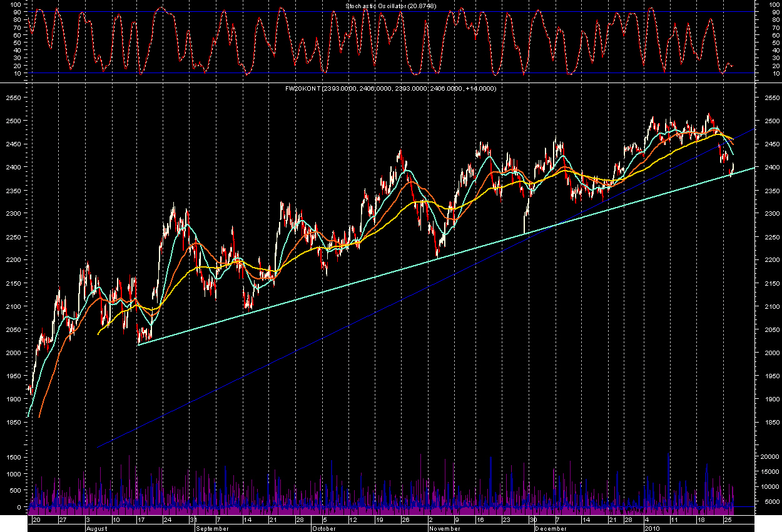Viewport: 782px width, 532px height.
Task: Click the last price candle near 2400
Action: [732, 169]
